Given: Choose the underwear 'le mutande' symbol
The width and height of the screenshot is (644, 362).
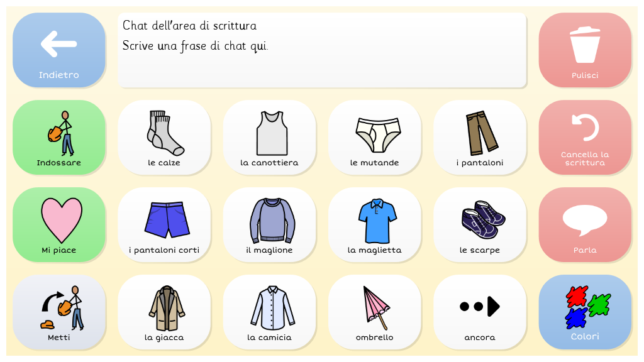Looking at the screenshot, I should click(x=374, y=138).
